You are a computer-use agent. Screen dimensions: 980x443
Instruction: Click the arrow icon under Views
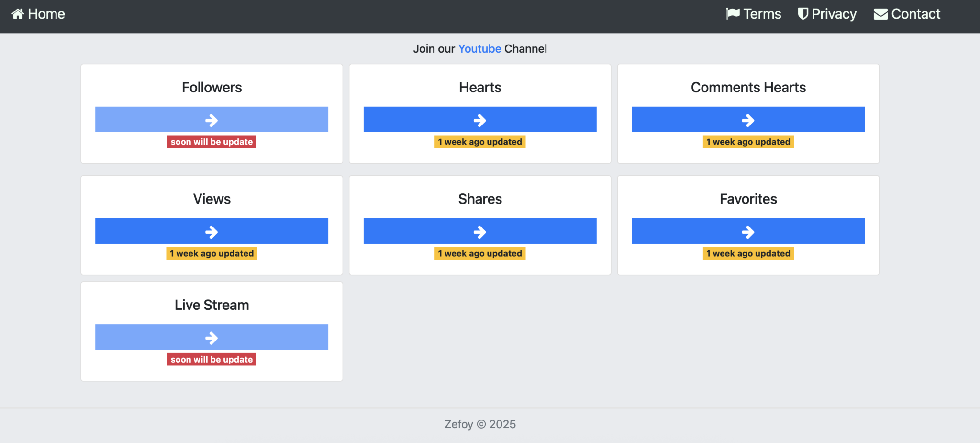pyautogui.click(x=212, y=232)
